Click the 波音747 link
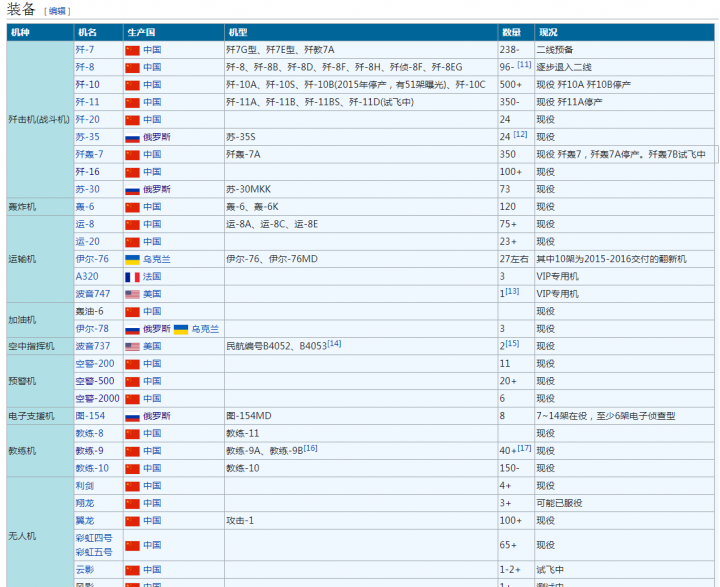720x587 pixels. pyautogui.click(x=93, y=294)
